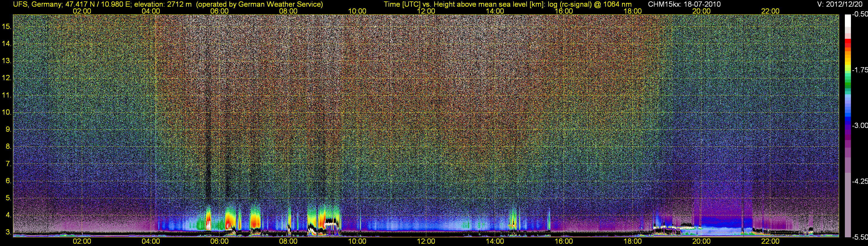Click the 08:00 label on the lower time axis
Viewport: 868px width, 246px height.
pyautogui.click(x=288, y=241)
